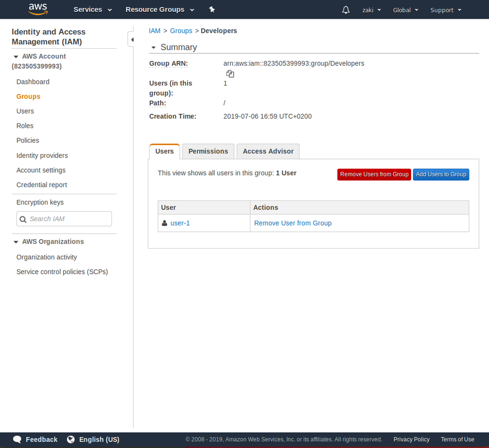Open Account settings in sidebar

(41, 170)
